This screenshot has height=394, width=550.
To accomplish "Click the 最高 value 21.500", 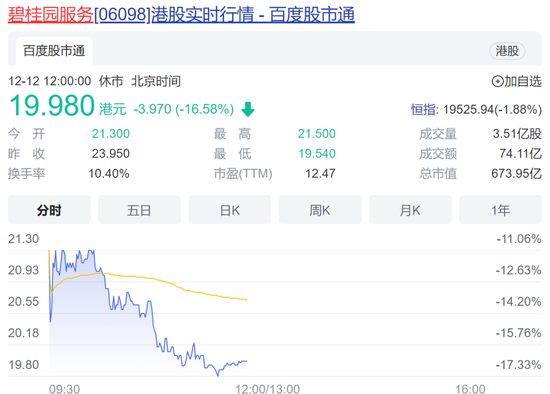I will (x=317, y=134).
